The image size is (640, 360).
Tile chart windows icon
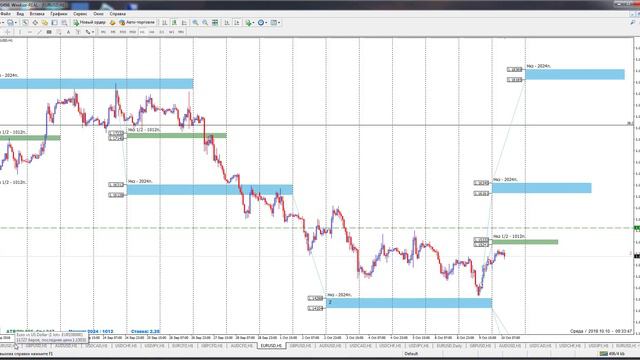click(215, 22)
